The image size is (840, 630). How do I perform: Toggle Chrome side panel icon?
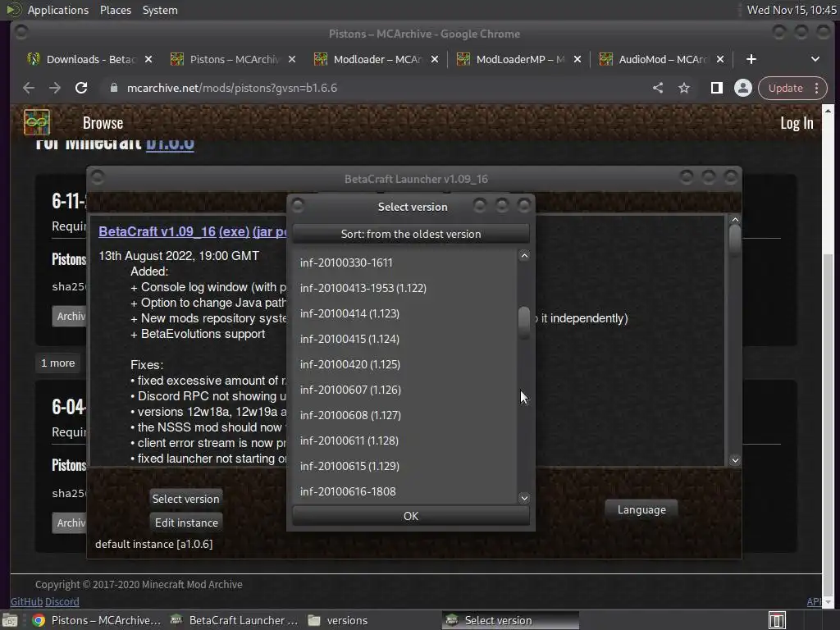click(x=717, y=88)
